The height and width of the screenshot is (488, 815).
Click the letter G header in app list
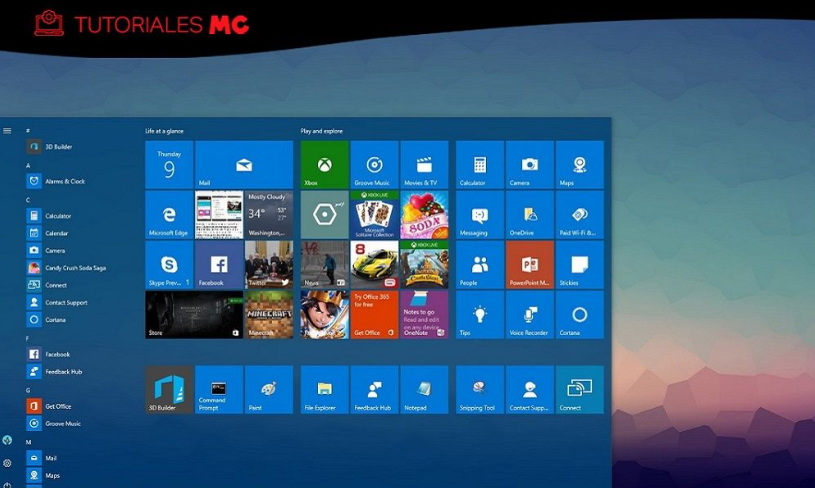tap(28, 390)
